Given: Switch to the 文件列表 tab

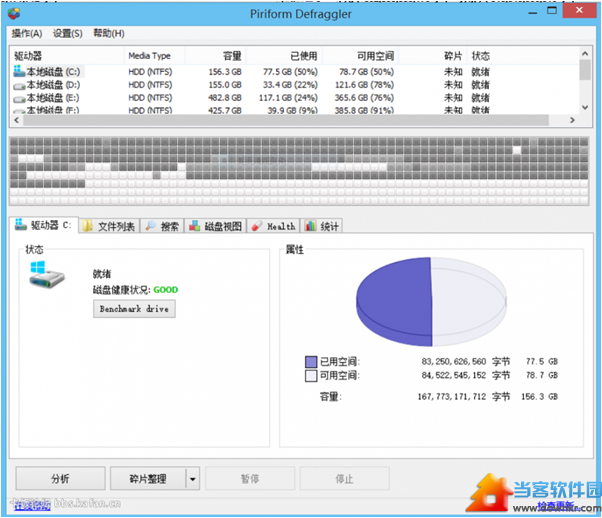Looking at the screenshot, I should 109,226.
